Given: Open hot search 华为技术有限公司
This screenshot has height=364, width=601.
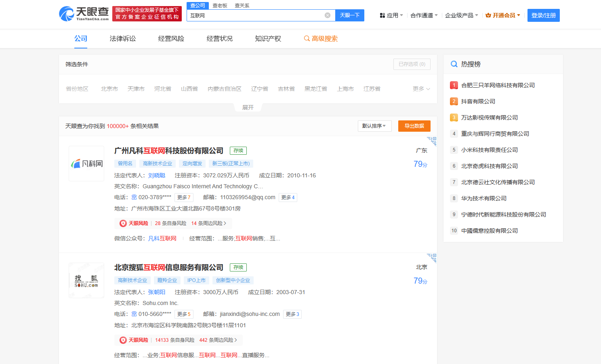Looking at the screenshot, I should click(x=484, y=198).
